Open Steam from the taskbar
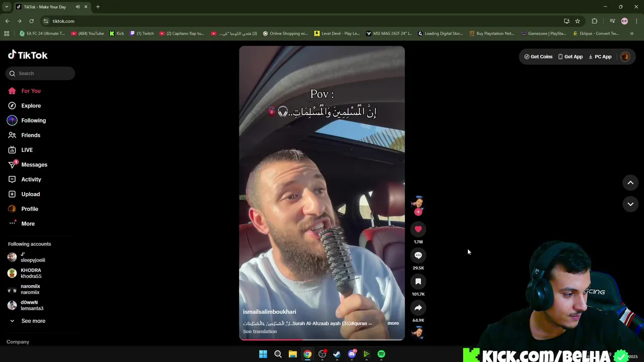The width and height of the screenshot is (644, 362). point(337,354)
